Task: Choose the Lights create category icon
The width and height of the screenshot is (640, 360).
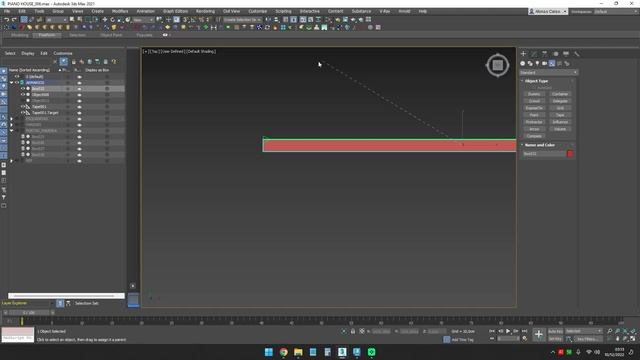Action: [537, 63]
